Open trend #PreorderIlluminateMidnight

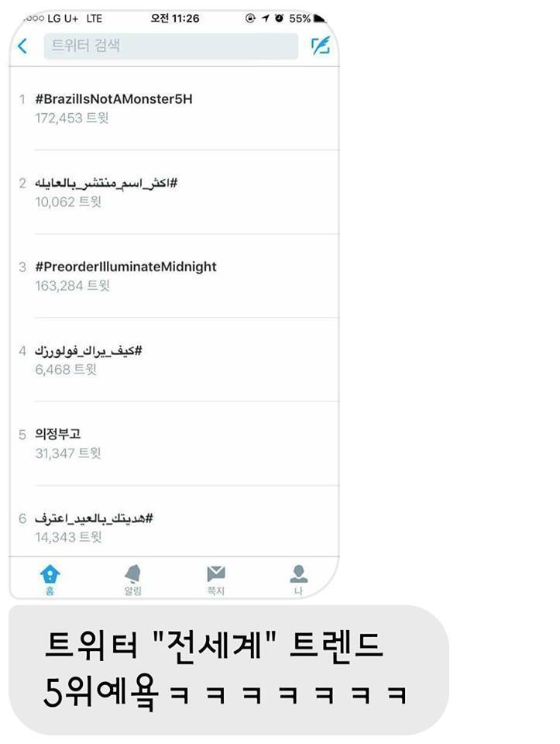tap(174, 276)
